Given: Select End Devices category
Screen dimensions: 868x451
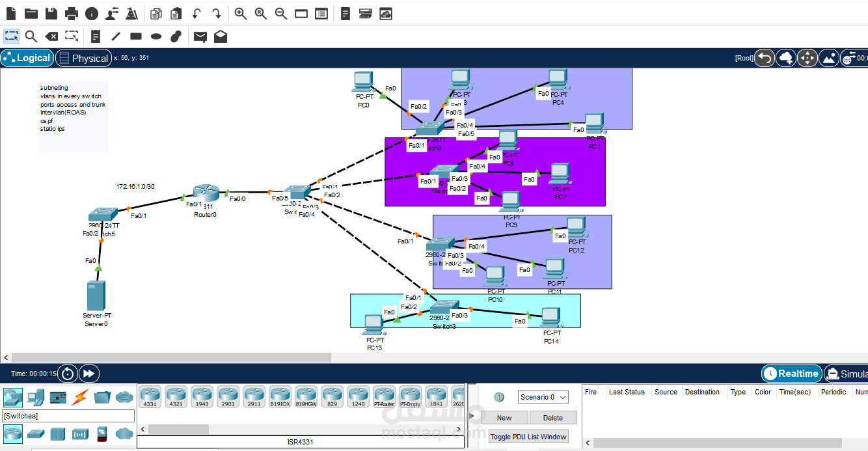Looking at the screenshot, I should click(x=35, y=396).
